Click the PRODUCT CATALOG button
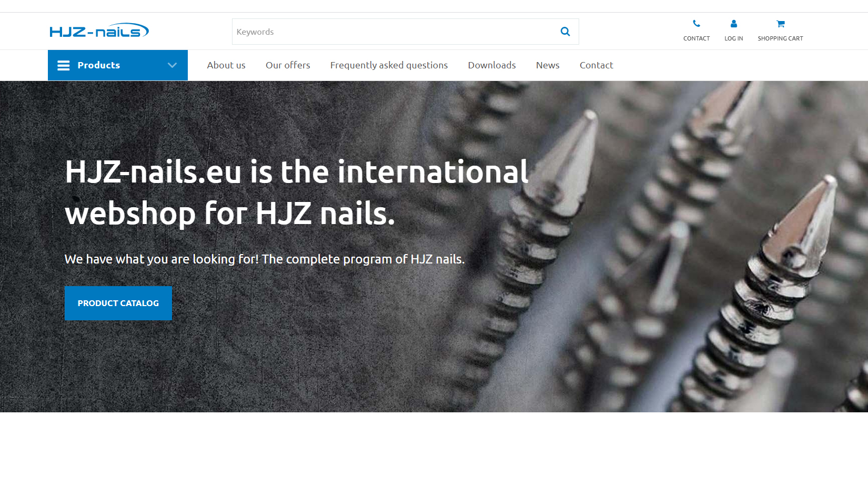 118,303
